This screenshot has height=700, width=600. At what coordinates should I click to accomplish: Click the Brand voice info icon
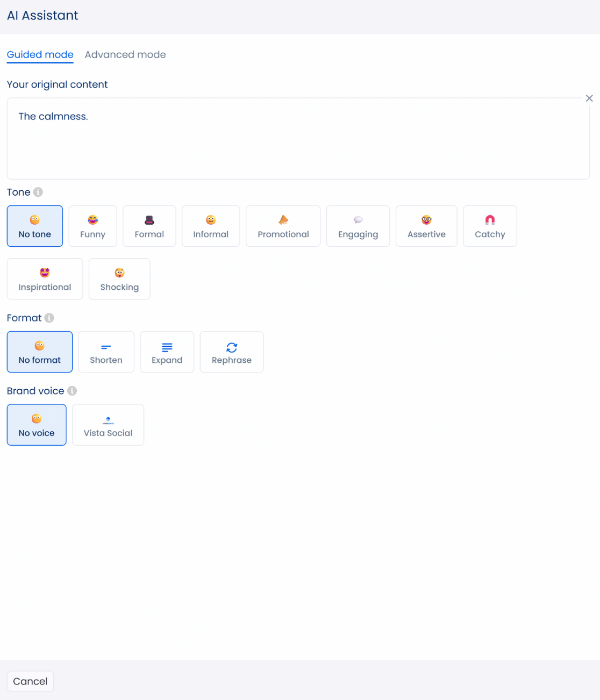pos(72,391)
